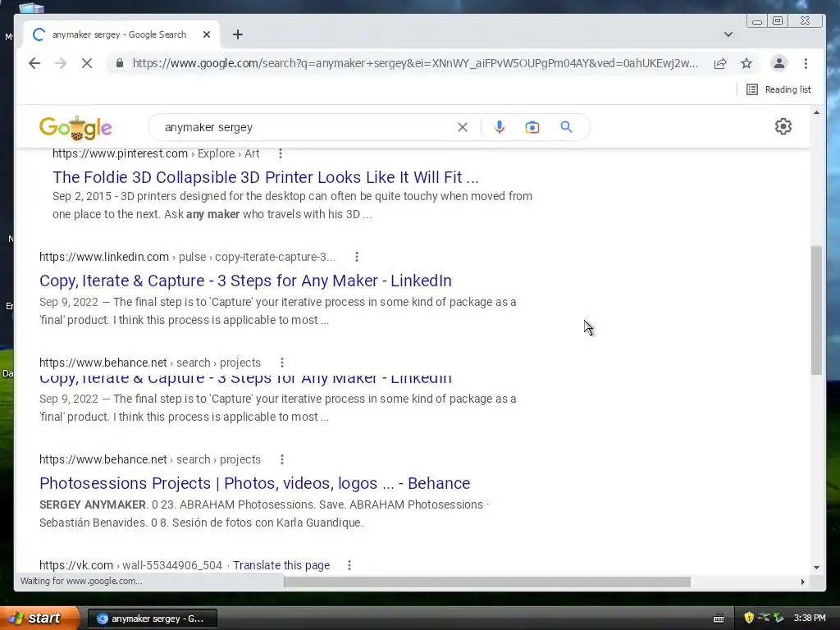Open more options for vk.com result

point(349,565)
